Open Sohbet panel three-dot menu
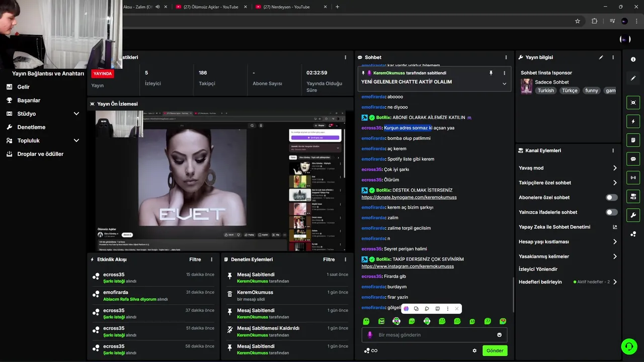This screenshot has height=362, width=644. 506,57
